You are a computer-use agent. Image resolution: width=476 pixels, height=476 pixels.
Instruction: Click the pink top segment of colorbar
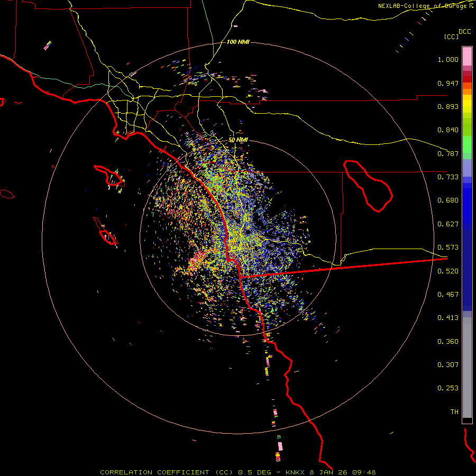(467, 57)
